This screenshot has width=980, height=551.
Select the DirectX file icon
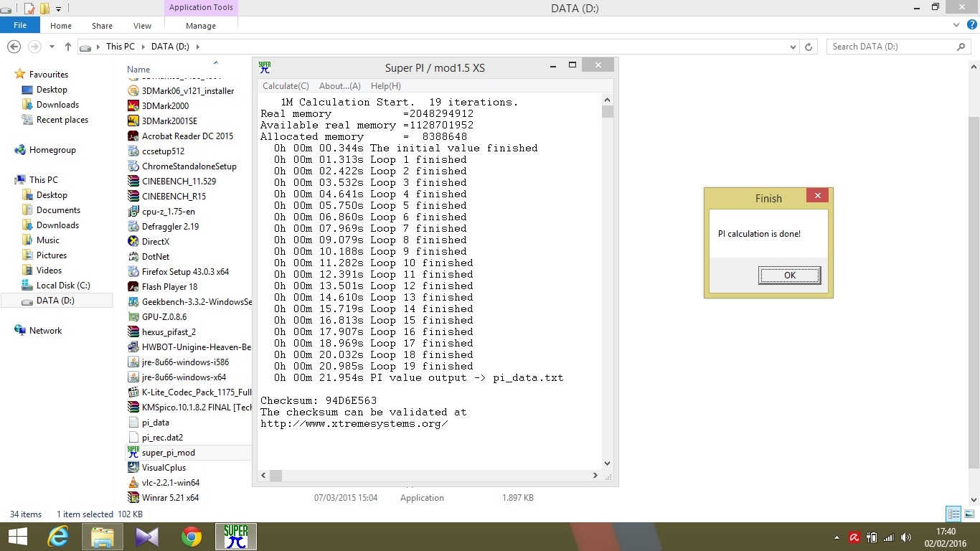pos(133,242)
